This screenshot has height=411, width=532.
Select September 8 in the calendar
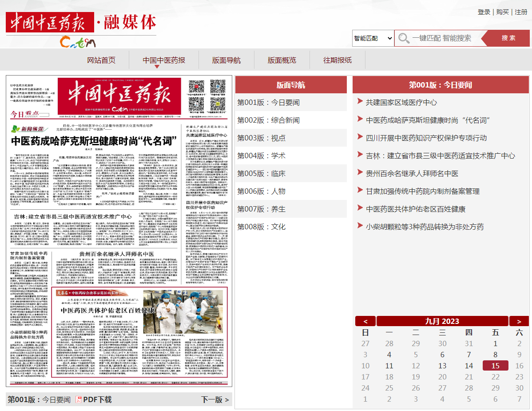point(495,355)
